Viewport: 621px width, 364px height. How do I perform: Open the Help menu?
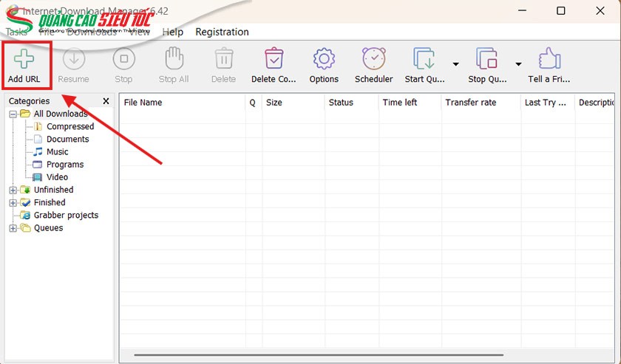pyautogui.click(x=173, y=32)
